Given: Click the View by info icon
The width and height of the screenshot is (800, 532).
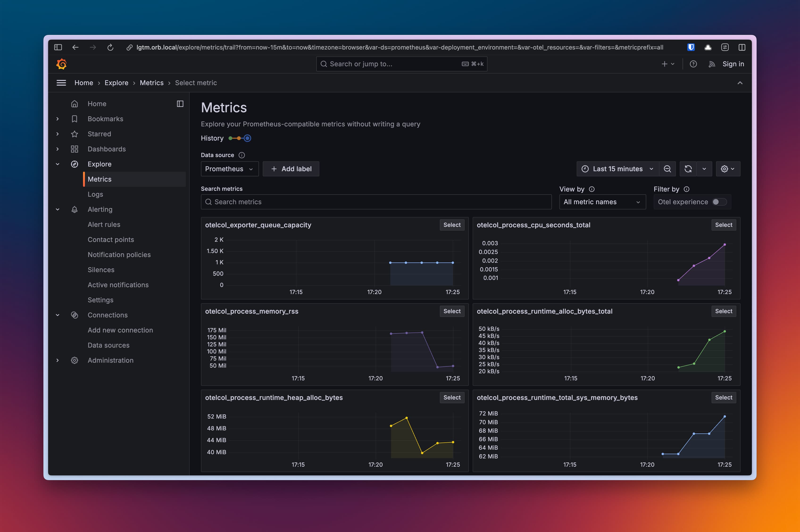Looking at the screenshot, I should pyautogui.click(x=592, y=189).
